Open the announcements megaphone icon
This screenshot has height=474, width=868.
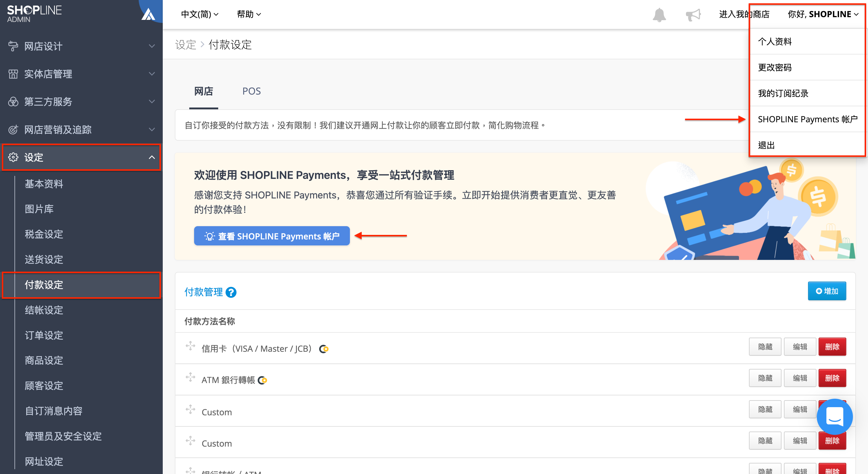tap(693, 15)
